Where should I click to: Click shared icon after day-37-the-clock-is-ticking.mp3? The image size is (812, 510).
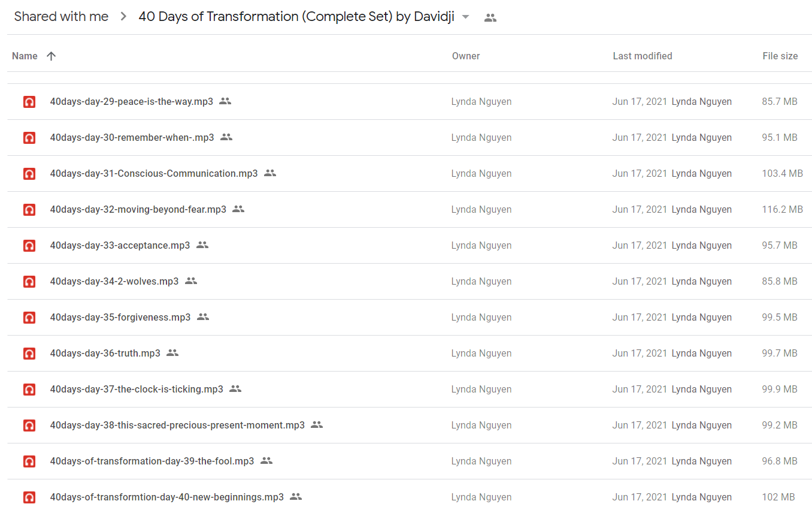[235, 389]
